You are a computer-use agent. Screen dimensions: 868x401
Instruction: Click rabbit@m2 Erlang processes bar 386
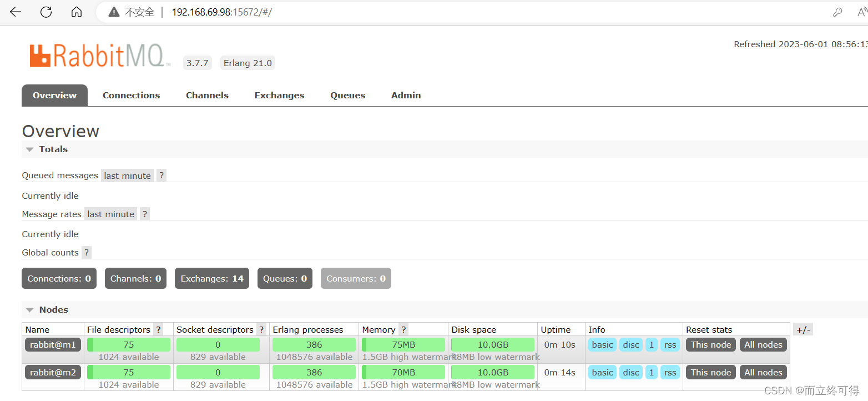[314, 372]
